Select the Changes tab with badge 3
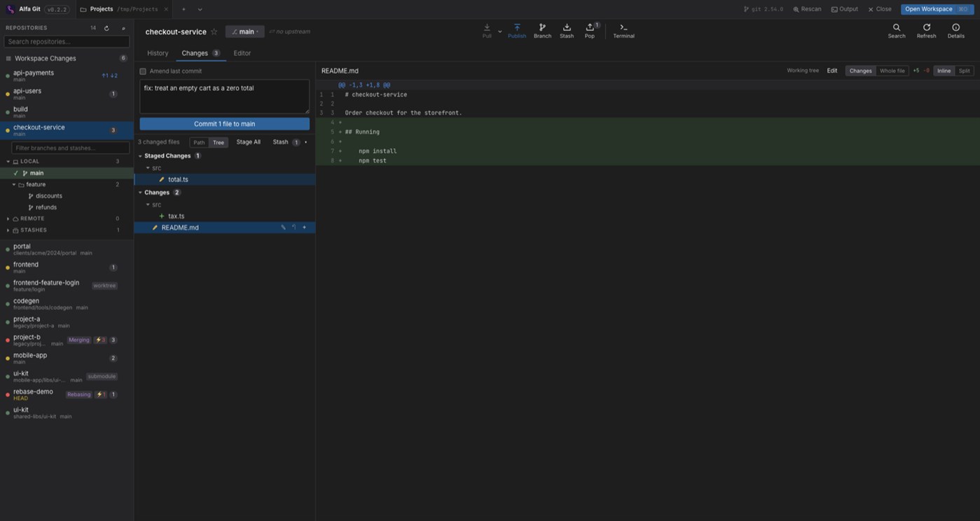This screenshot has height=521, width=980. 200,53
